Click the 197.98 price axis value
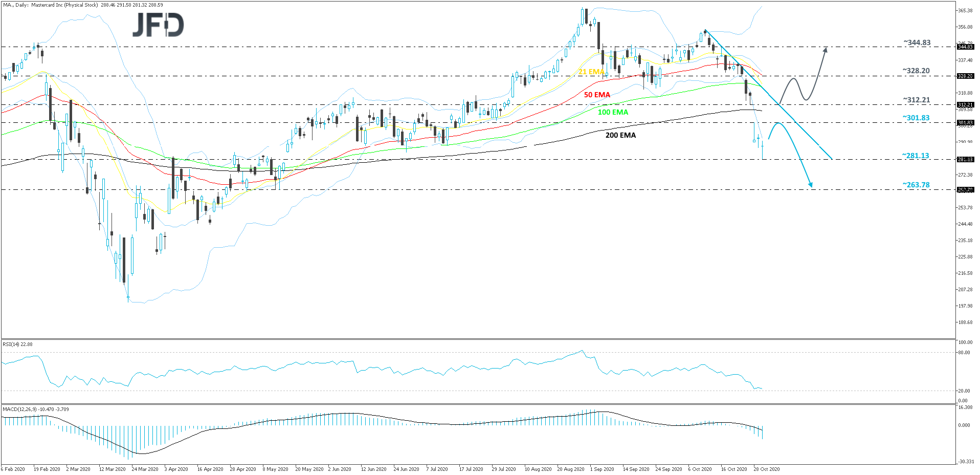This screenshot has width=980, height=475. point(965,306)
